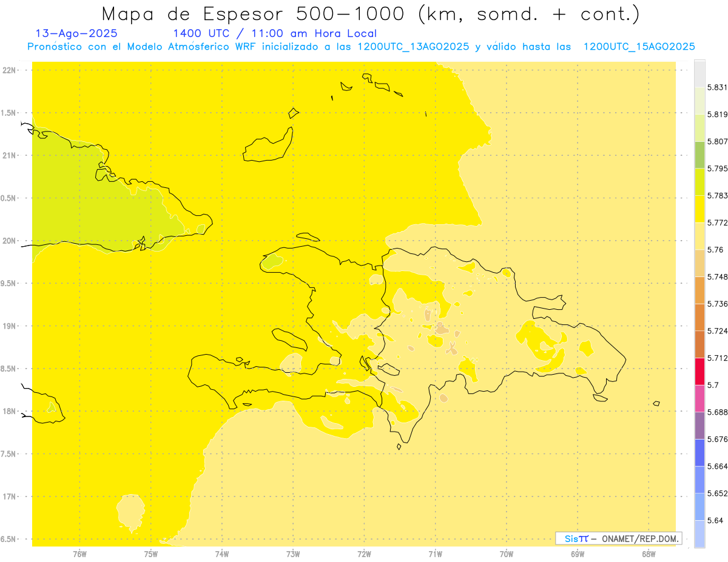Click the latitude axis label 20N

coord(9,241)
